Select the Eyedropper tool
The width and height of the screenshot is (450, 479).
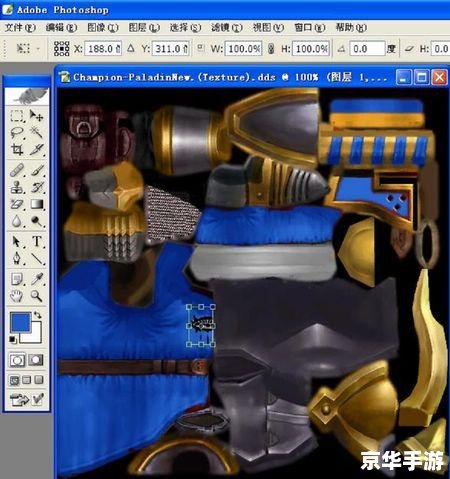click(37, 279)
